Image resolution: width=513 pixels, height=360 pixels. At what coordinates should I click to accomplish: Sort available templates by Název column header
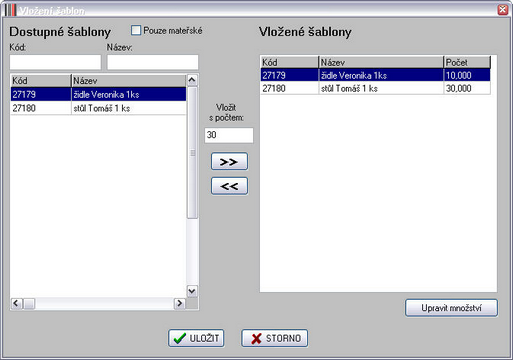pos(129,81)
